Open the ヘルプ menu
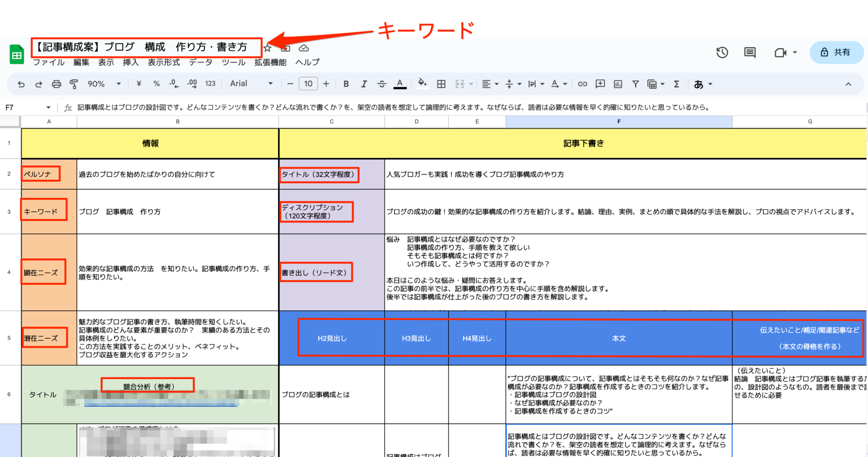This screenshot has width=868, height=457. point(307,62)
